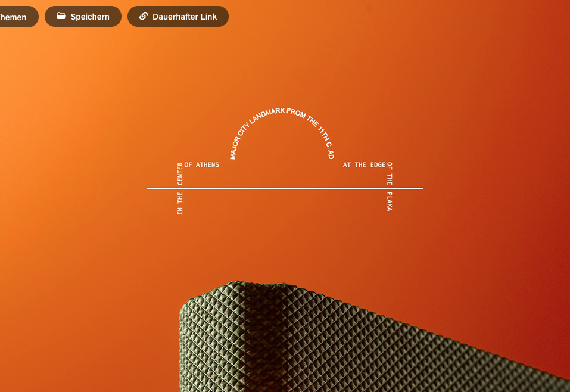Click the right end of the white line
This screenshot has width=570, height=392.
pyautogui.click(x=421, y=188)
